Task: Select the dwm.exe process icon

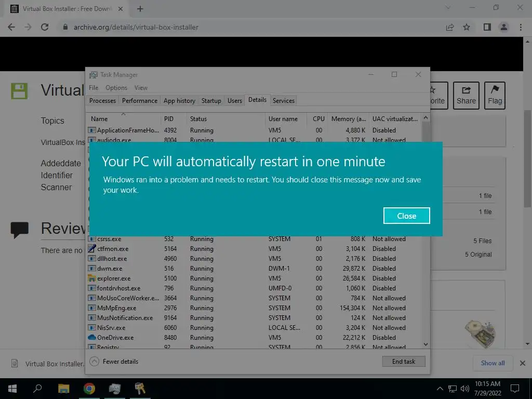Action: coord(91,268)
